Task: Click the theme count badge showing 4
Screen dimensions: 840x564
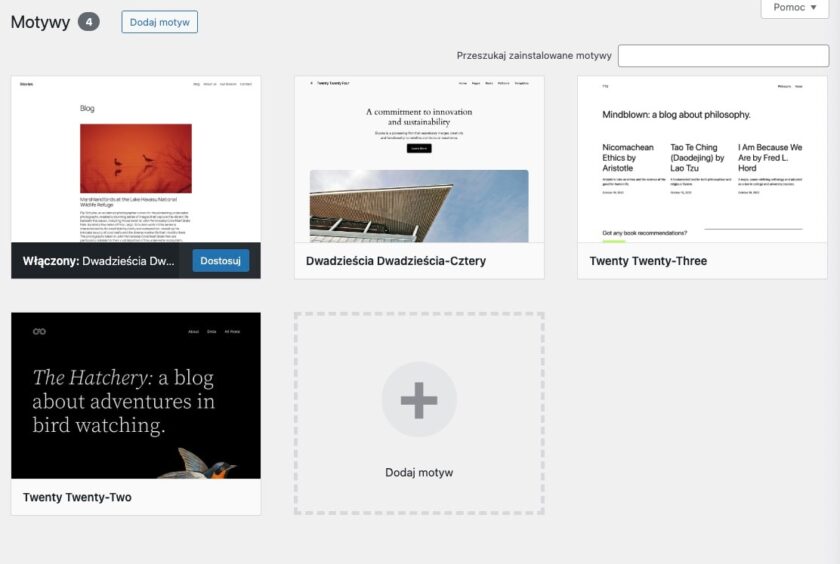Action: (x=89, y=22)
